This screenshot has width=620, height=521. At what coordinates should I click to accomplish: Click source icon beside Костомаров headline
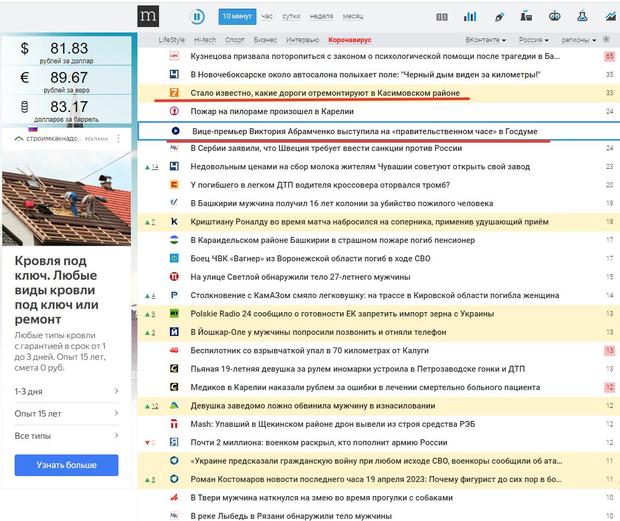[x=174, y=479]
